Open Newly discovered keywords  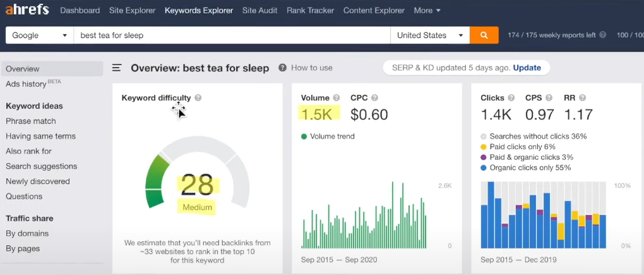click(38, 181)
